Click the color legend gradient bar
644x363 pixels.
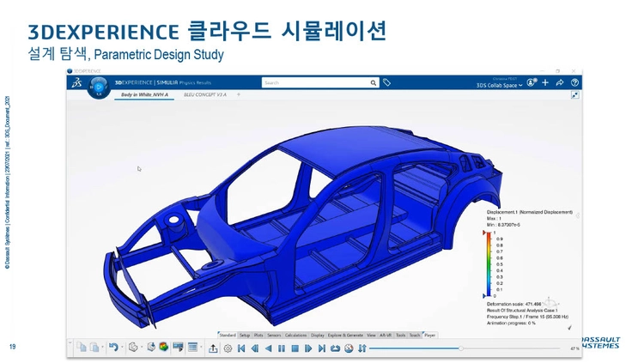(x=489, y=264)
